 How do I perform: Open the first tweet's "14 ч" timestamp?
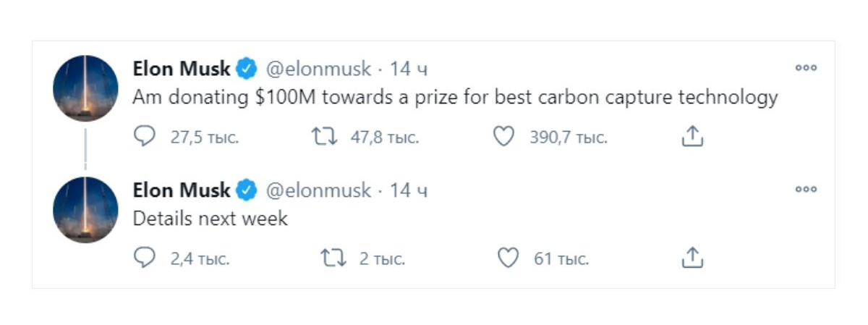(x=409, y=69)
